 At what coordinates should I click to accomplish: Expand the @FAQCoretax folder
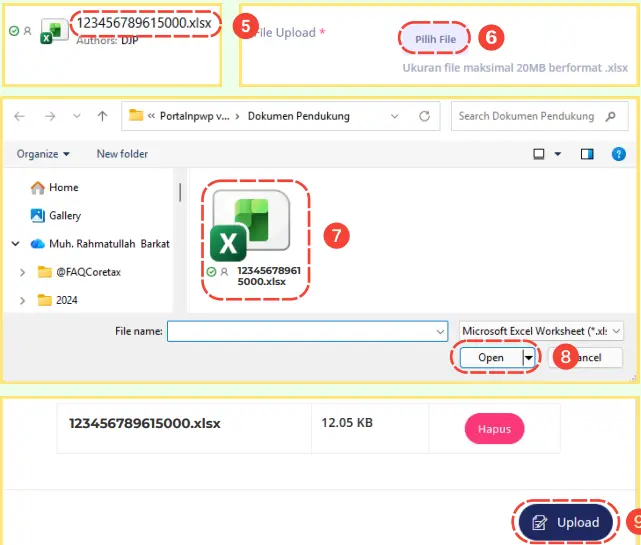click(22, 272)
